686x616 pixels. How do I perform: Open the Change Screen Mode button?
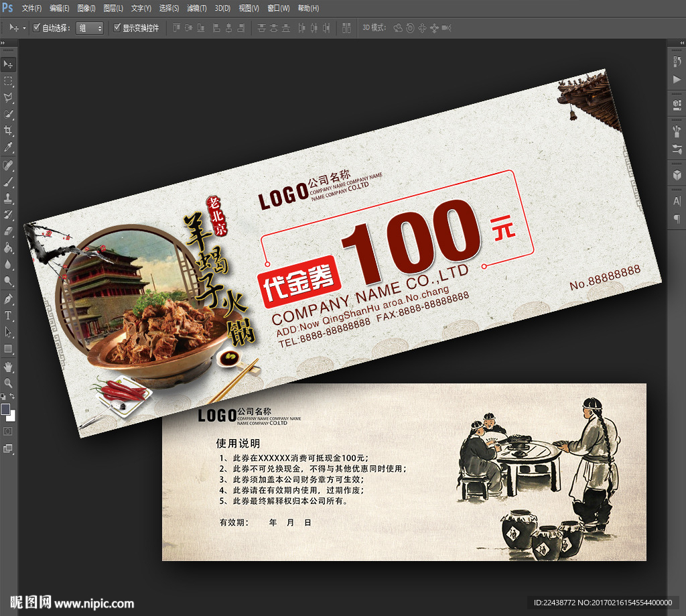tap(8, 448)
